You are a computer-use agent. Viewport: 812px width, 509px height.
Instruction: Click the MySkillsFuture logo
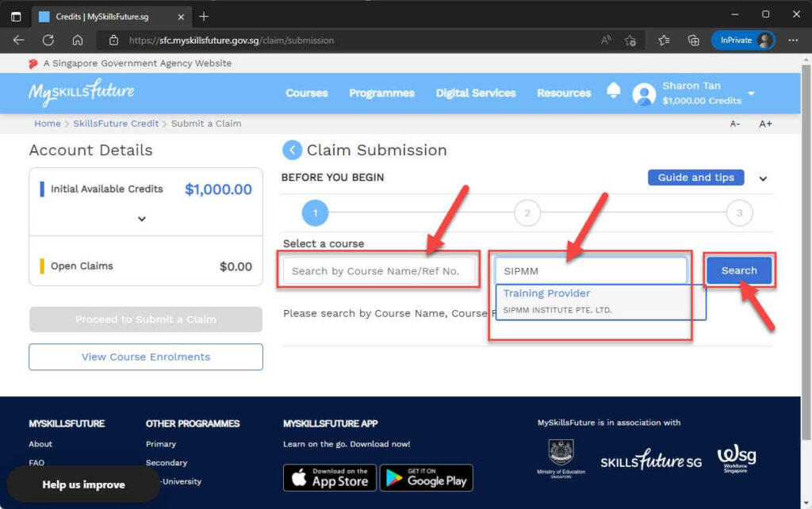pyautogui.click(x=80, y=92)
